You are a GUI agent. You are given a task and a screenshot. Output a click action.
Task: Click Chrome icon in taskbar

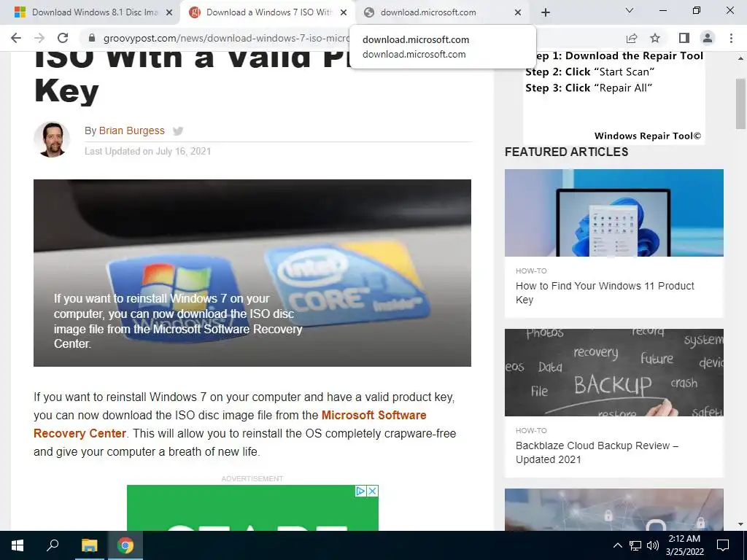click(125, 545)
